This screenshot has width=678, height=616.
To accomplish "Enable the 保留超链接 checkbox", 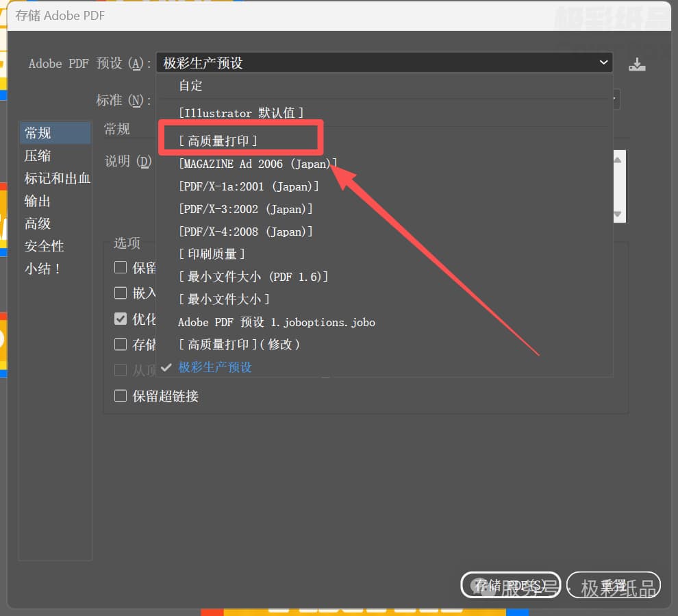I will (121, 396).
